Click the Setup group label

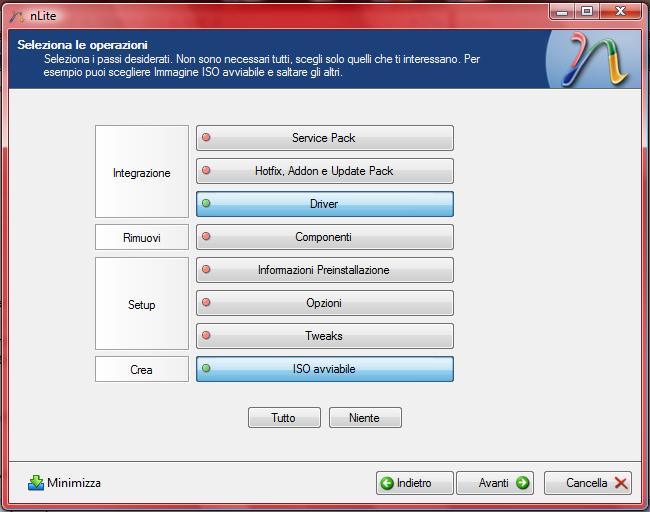point(142,303)
